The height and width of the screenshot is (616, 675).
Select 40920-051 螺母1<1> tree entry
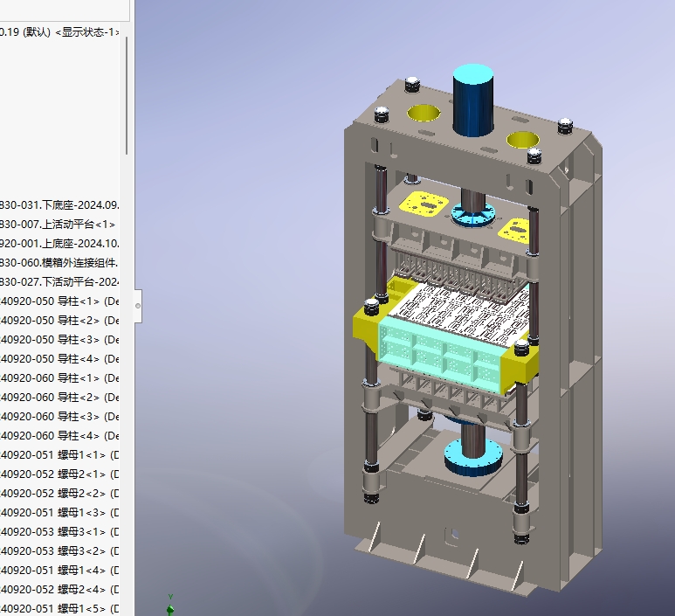(60, 455)
